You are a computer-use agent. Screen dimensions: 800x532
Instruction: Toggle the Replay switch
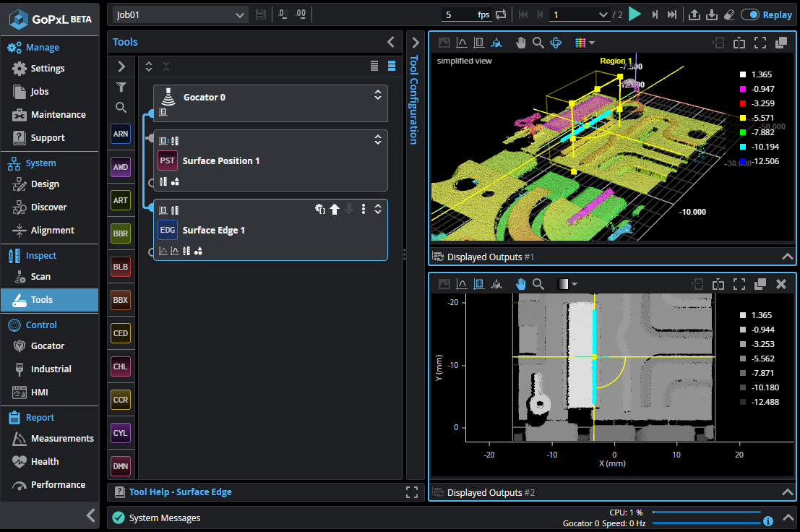pyautogui.click(x=750, y=14)
